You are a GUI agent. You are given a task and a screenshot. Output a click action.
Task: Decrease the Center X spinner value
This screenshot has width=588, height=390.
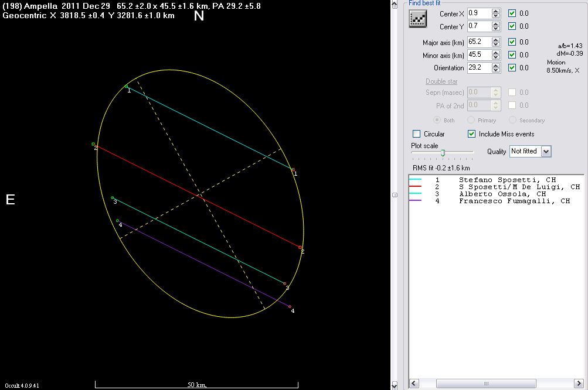496,16
